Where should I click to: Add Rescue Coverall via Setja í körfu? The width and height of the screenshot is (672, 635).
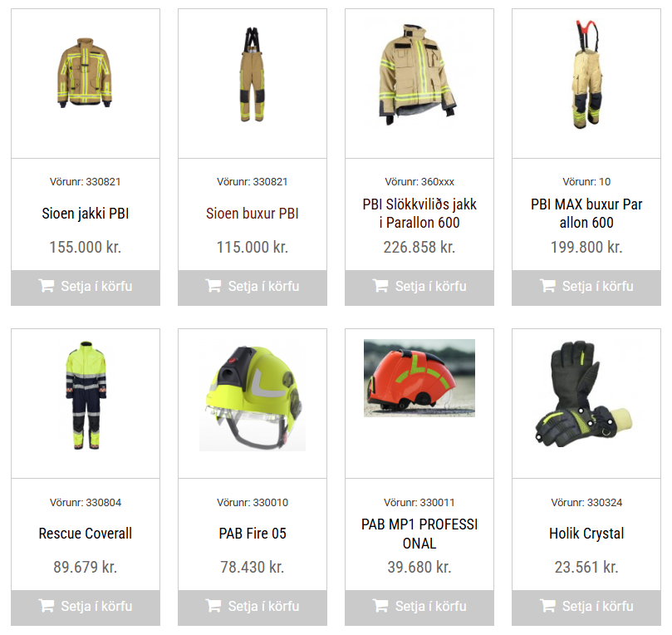tap(86, 608)
